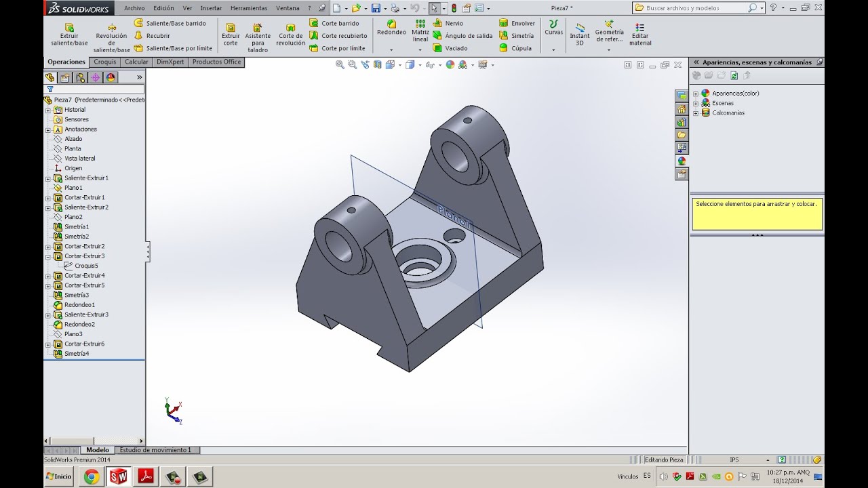The height and width of the screenshot is (488, 868).
Task: Open the ConfigurationManager tab icon
Action: (x=81, y=77)
